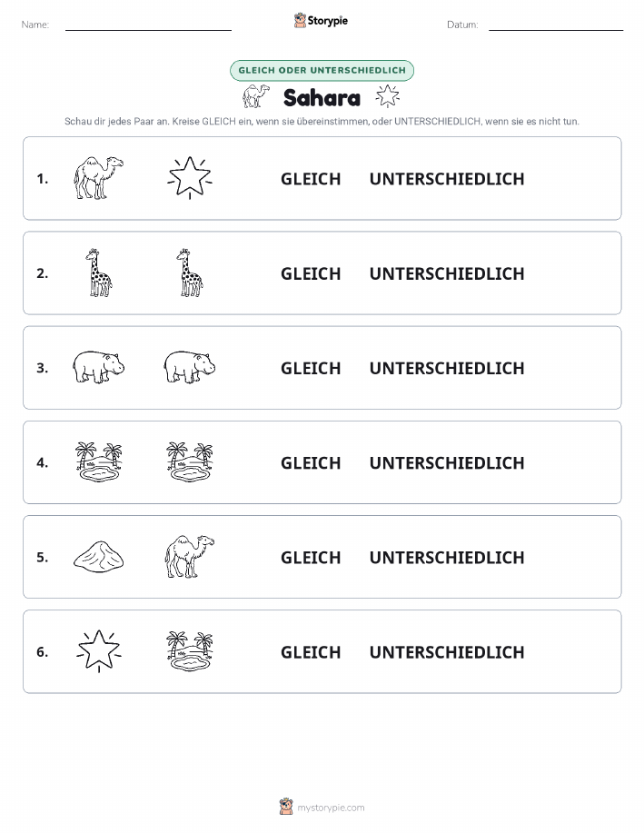This screenshot has height=833, width=644.
Task: Choose GLEICH for row 3
Action: (x=311, y=368)
